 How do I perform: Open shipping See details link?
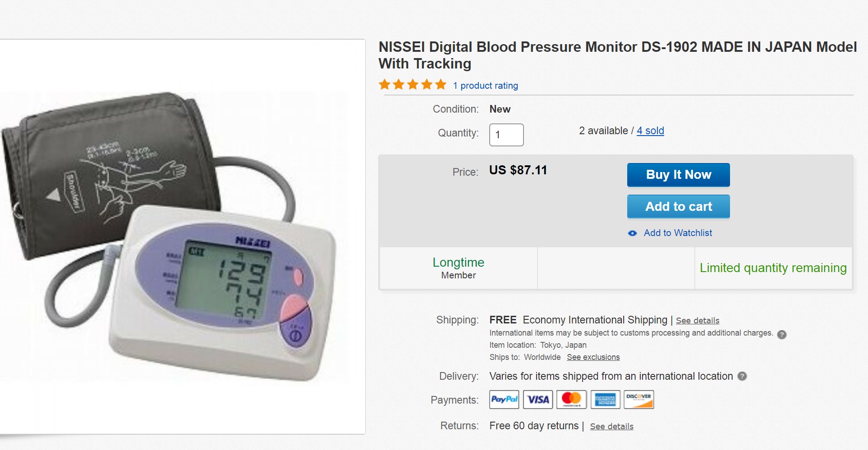point(697,321)
